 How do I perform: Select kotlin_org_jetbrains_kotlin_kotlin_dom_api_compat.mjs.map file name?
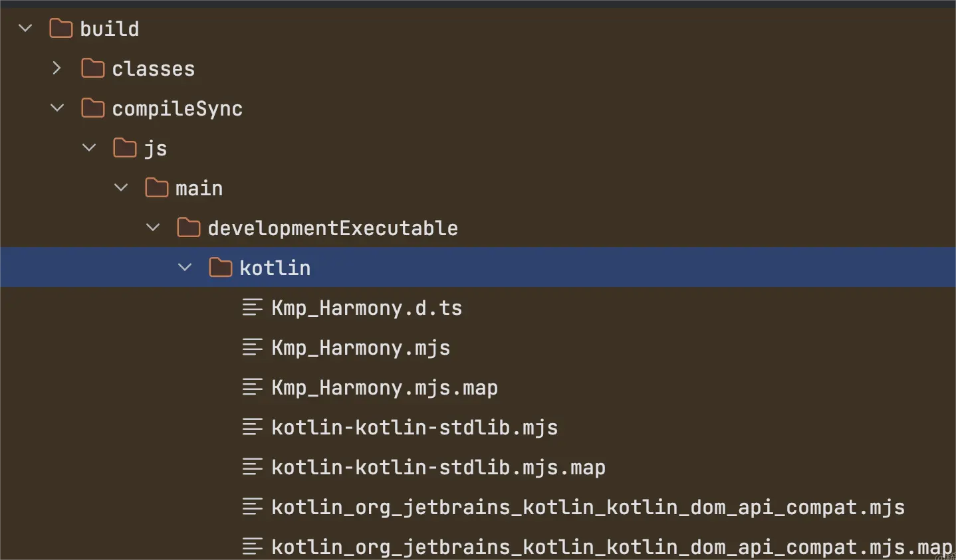(612, 547)
